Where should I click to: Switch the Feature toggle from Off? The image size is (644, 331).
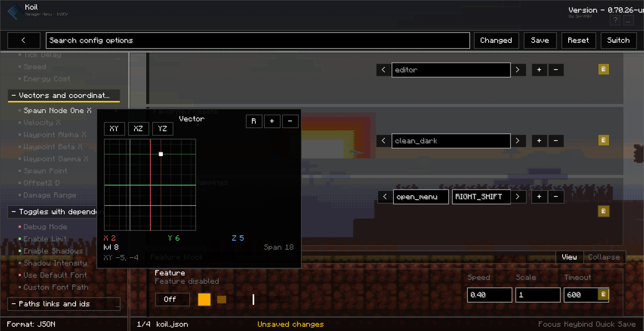(x=173, y=300)
